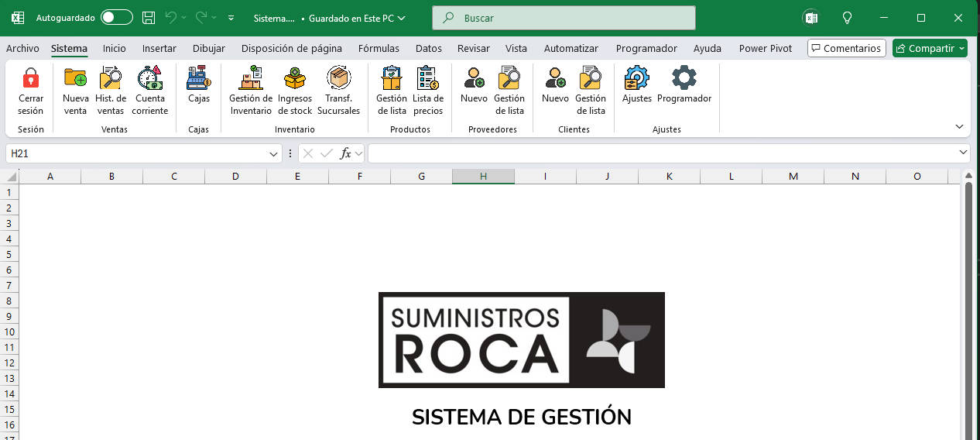Open Gestión de Inventario
980x440 pixels.
coord(251,91)
